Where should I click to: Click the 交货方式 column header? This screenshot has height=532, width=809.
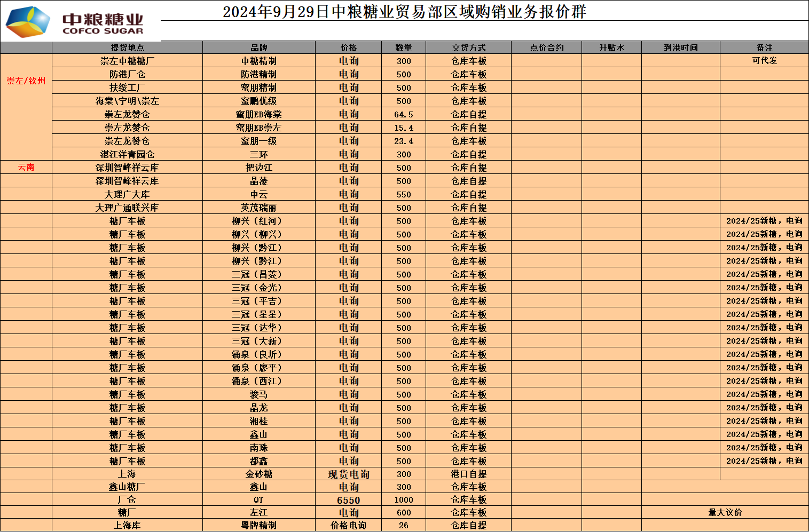click(x=468, y=47)
